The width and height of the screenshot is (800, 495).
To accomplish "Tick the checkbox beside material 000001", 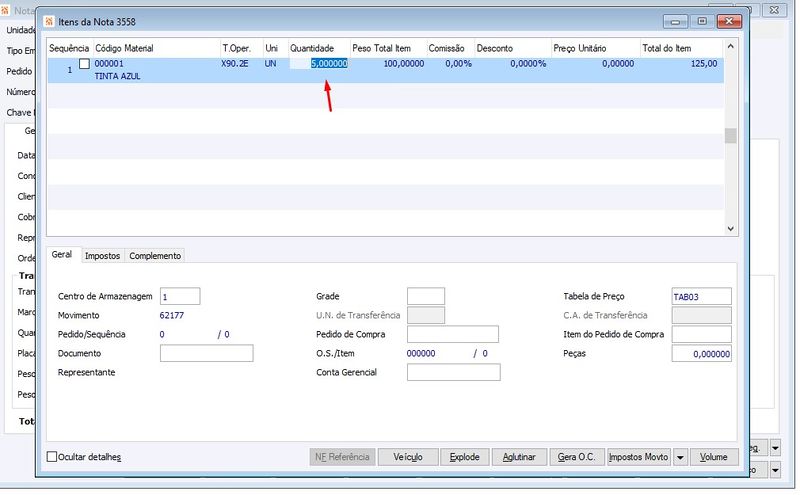I will 84,64.
